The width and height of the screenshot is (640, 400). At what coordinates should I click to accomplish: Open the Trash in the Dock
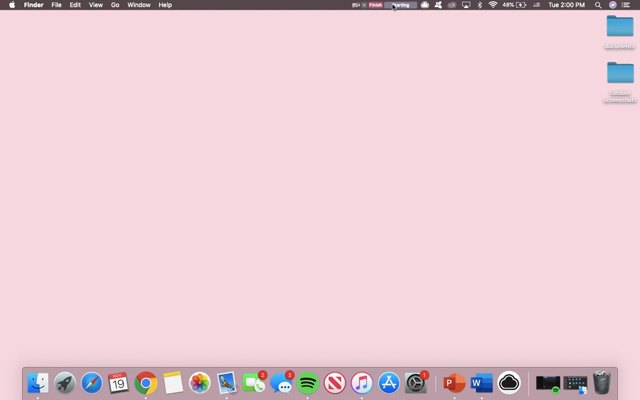click(x=602, y=383)
